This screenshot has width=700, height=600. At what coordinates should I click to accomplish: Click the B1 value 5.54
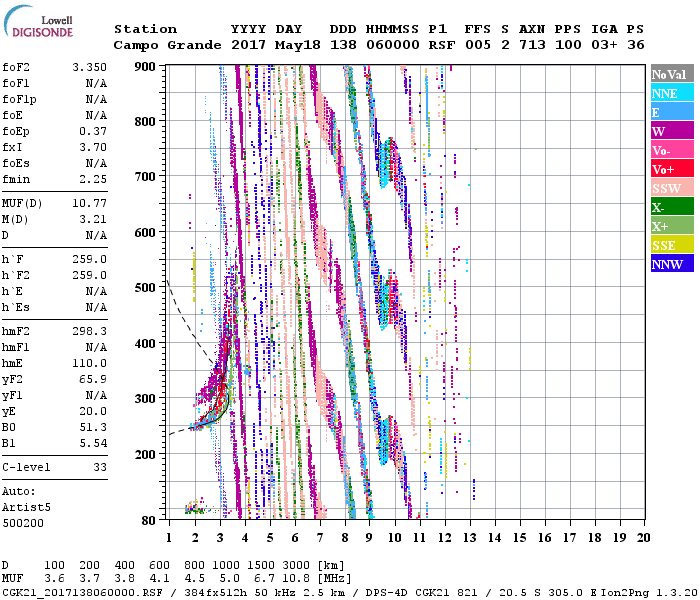93,444
